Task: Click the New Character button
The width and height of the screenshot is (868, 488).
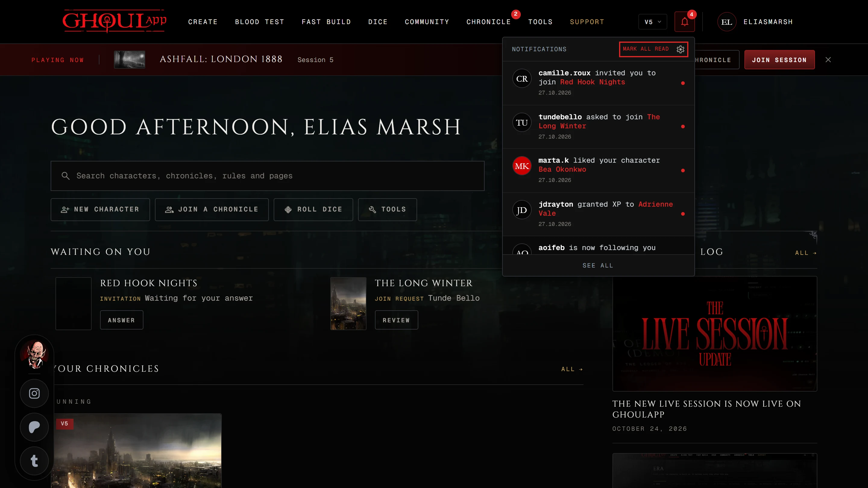Action: [x=100, y=209]
